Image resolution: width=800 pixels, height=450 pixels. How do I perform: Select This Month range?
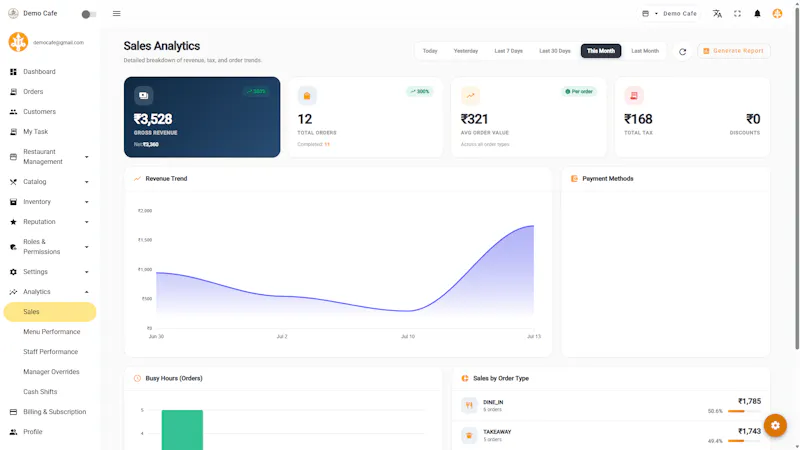601,51
